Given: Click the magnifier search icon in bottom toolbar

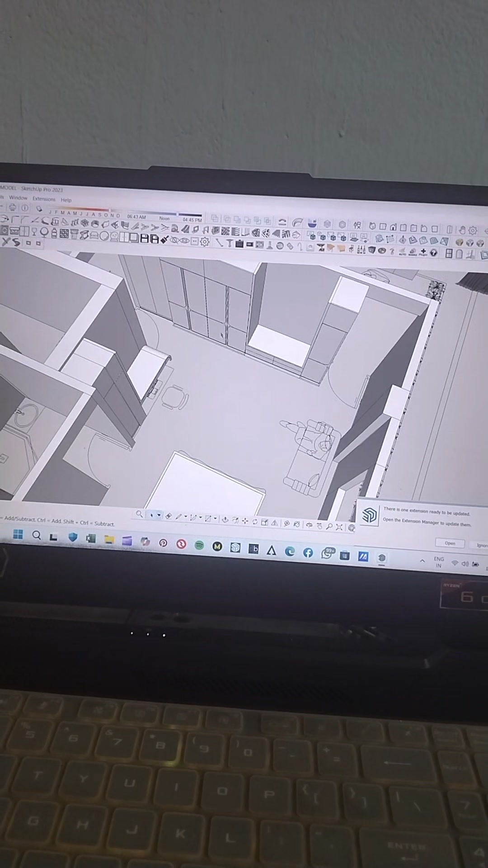Looking at the screenshot, I should tap(139, 514).
